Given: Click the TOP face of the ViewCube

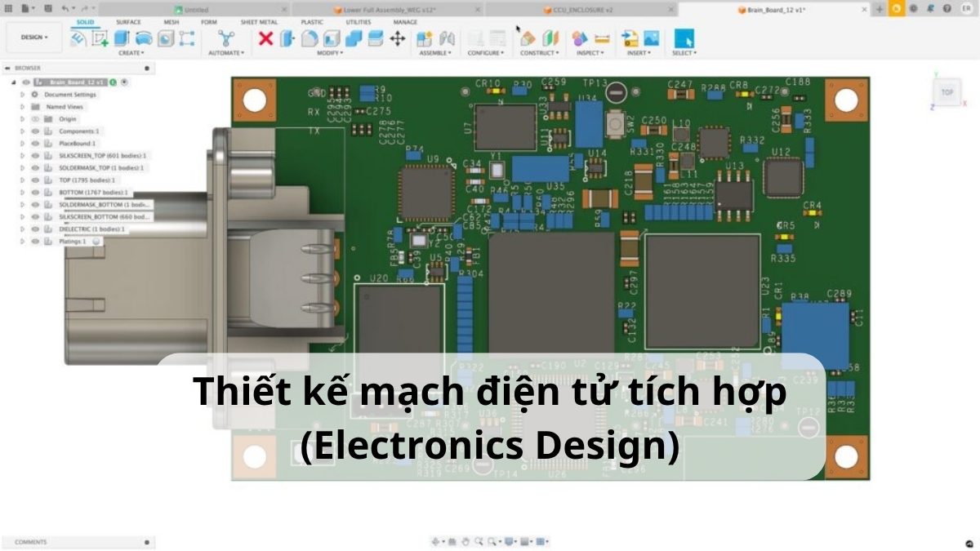Looking at the screenshot, I should click(947, 92).
